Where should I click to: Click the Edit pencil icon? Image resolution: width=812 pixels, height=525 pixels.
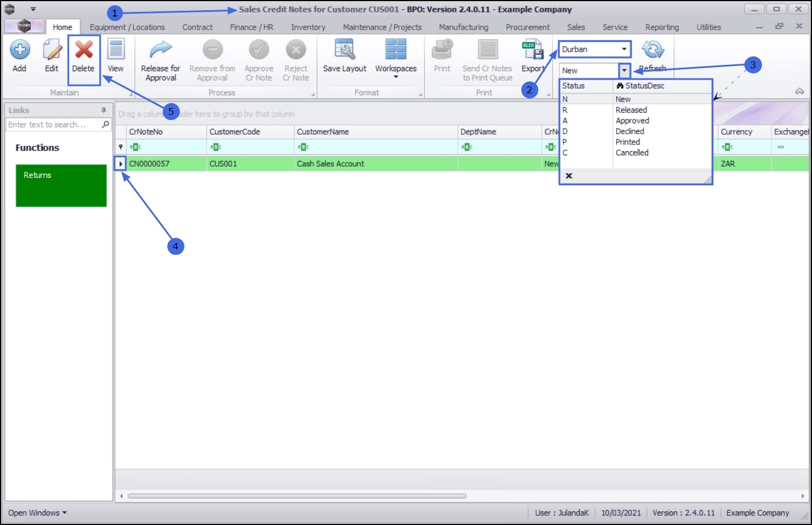52,50
